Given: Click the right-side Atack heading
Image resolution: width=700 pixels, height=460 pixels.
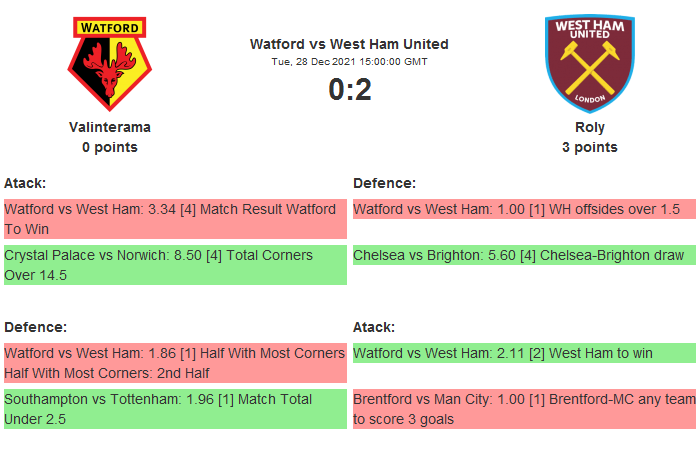Looking at the screenshot, I should [x=374, y=327].
